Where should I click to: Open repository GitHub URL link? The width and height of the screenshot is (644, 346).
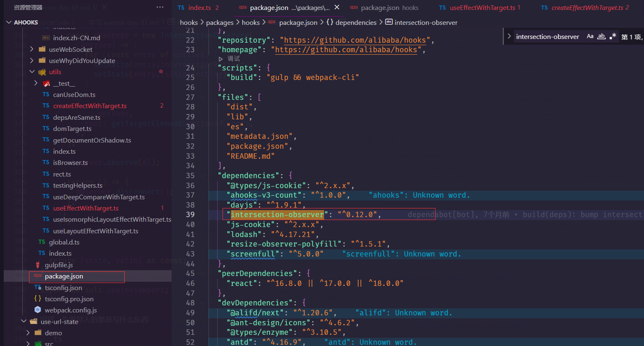click(355, 40)
